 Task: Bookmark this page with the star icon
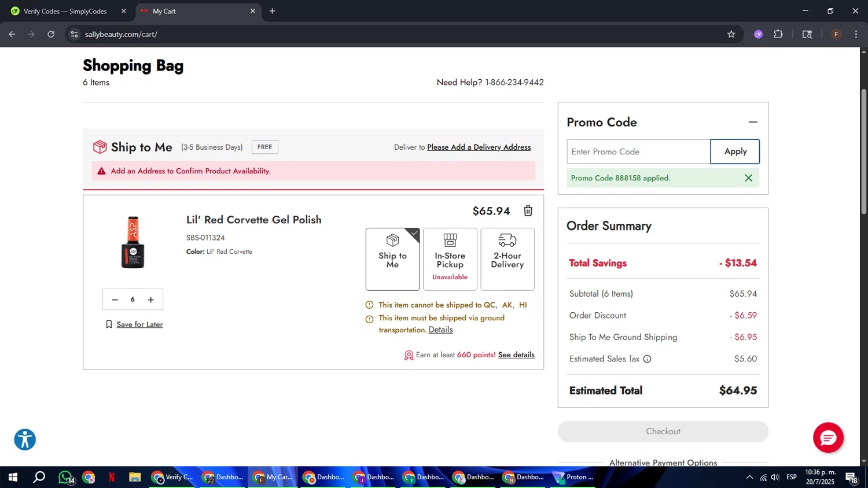click(731, 34)
